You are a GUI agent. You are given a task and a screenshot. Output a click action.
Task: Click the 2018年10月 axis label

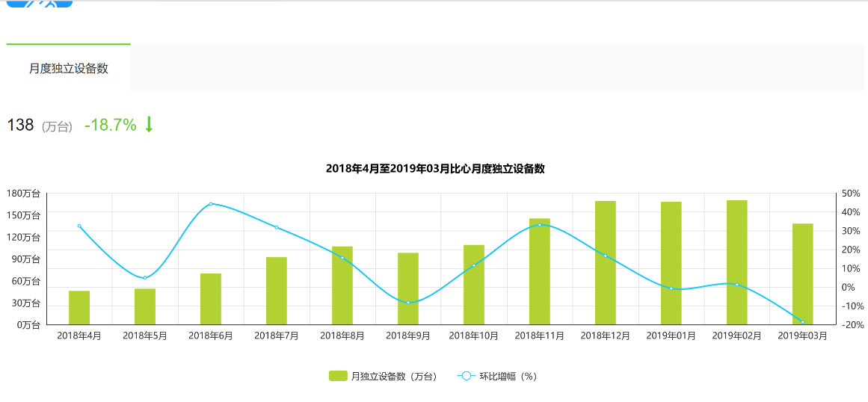coord(474,335)
